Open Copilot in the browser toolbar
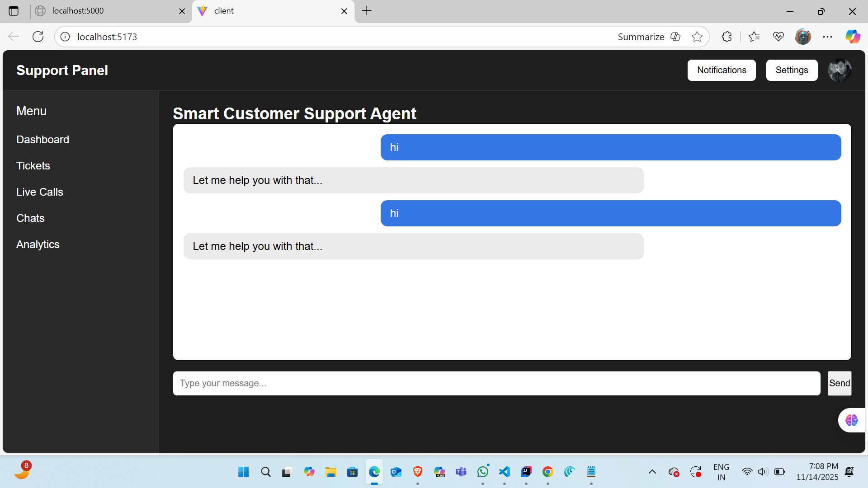868x488 pixels. tap(854, 37)
